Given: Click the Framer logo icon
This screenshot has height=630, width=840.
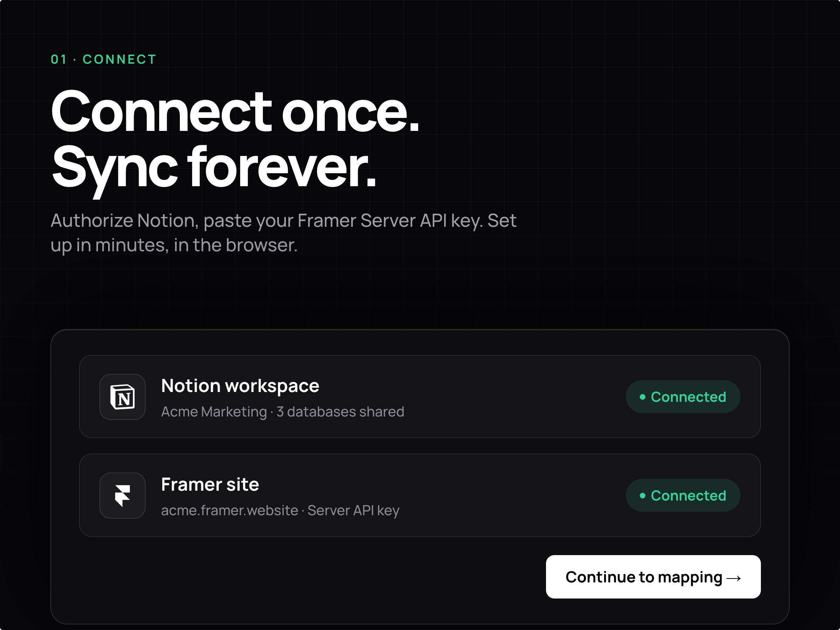Looking at the screenshot, I should point(122,496).
